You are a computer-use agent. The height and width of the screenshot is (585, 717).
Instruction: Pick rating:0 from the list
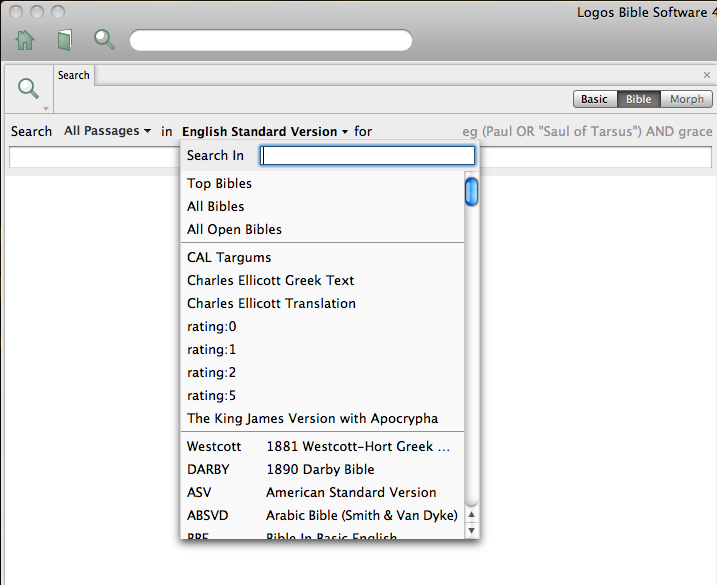coord(322,327)
